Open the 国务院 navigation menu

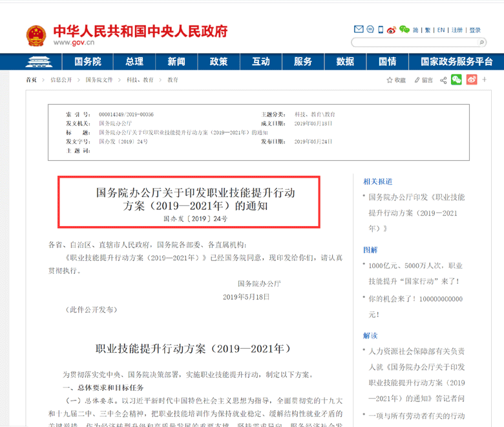pyautogui.click(x=88, y=62)
